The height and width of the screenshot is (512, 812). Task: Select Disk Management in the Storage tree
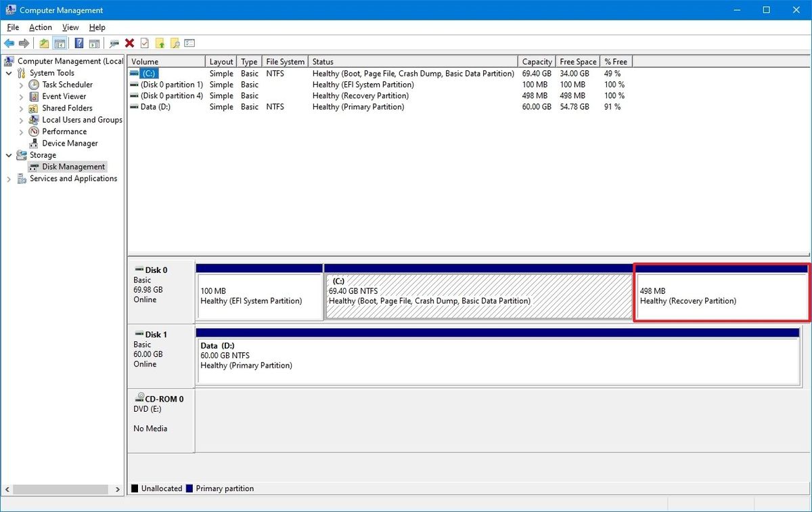click(x=73, y=166)
